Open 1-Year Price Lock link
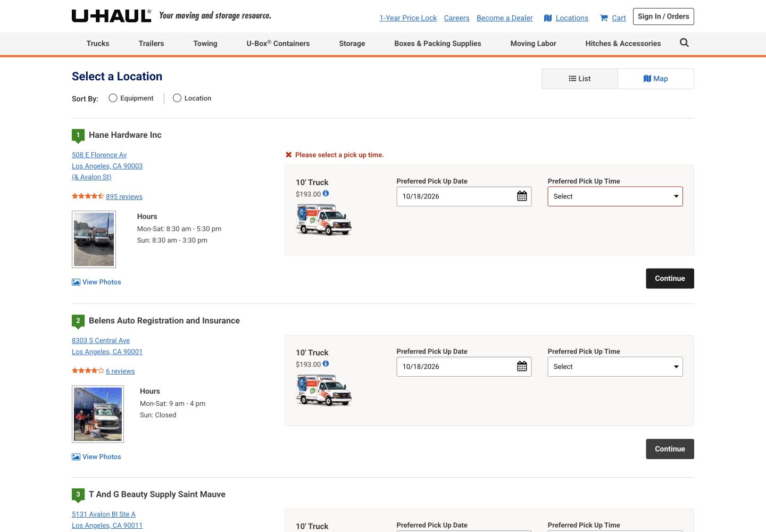766x532 pixels. tap(408, 18)
